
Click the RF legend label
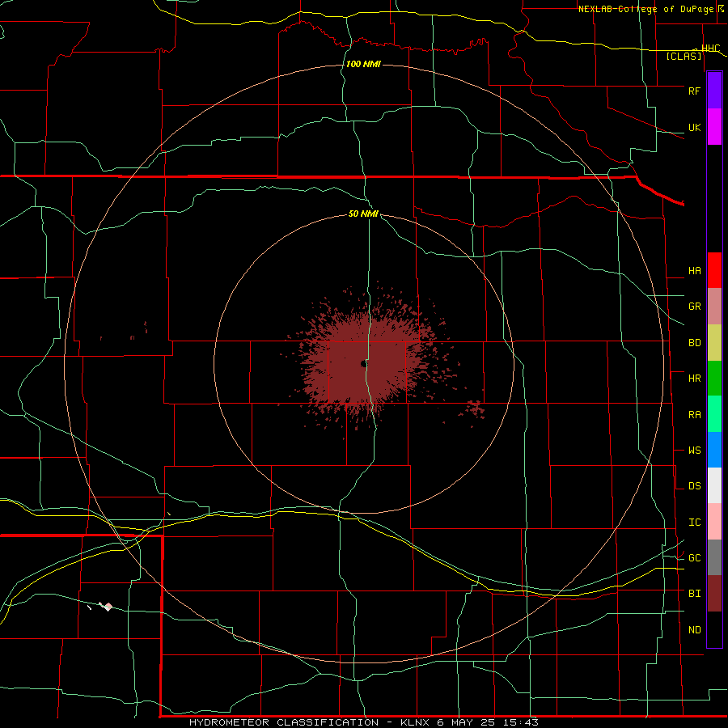pos(694,91)
